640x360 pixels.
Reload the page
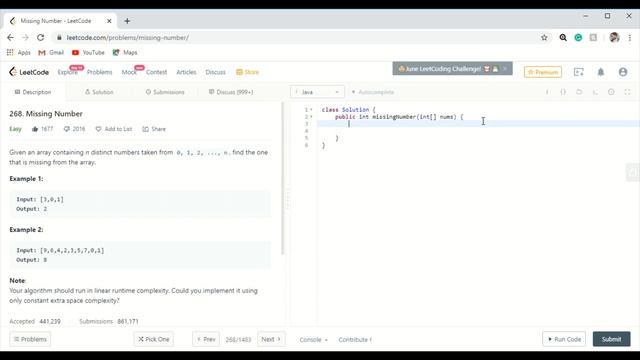[40, 38]
